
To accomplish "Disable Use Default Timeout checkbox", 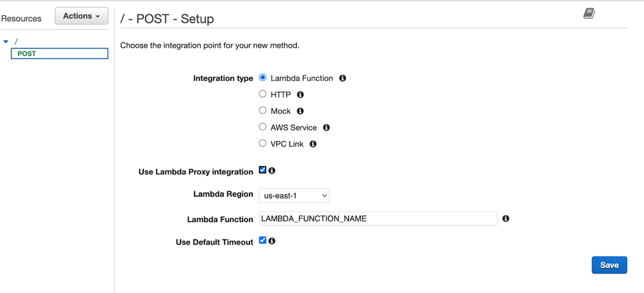I will [x=262, y=240].
